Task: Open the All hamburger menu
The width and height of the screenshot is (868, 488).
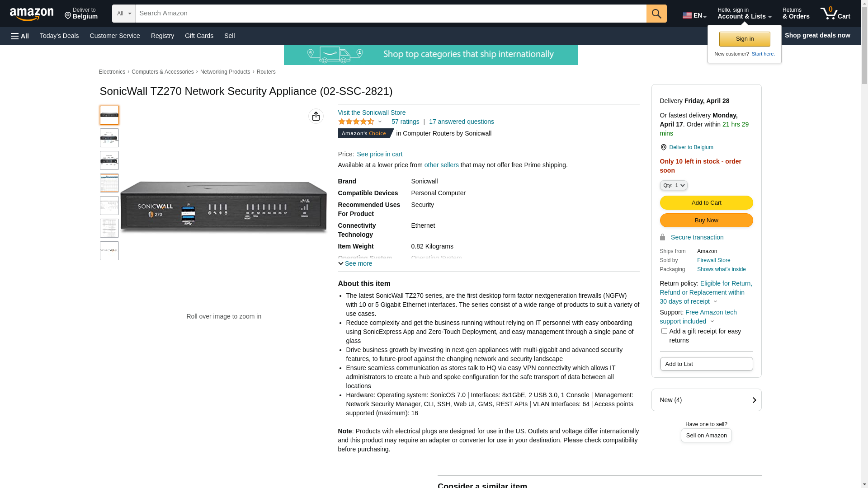Action: coord(20,36)
